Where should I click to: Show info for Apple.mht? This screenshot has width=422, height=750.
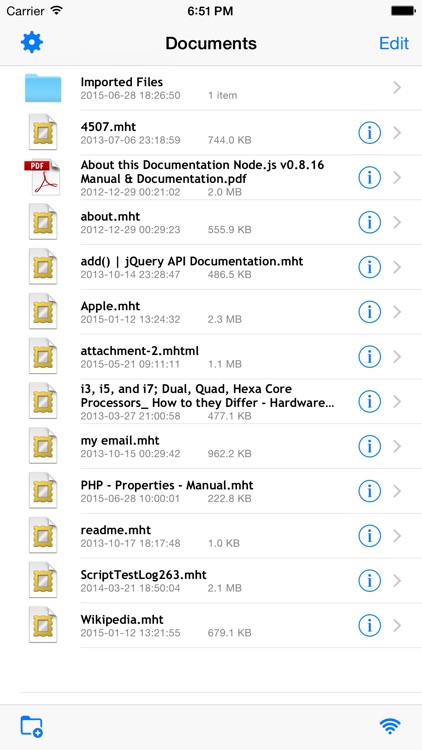click(x=369, y=312)
